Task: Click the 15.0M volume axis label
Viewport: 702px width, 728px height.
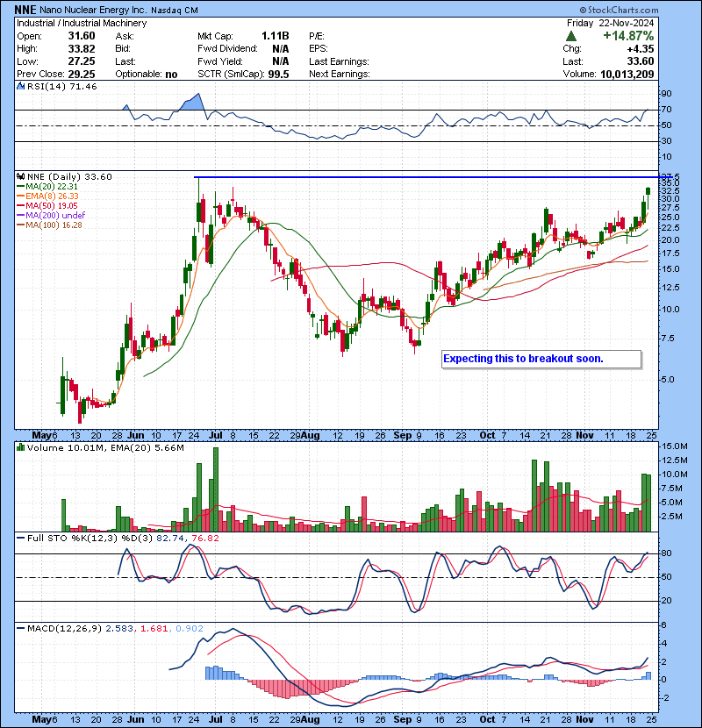Action: [675, 446]
